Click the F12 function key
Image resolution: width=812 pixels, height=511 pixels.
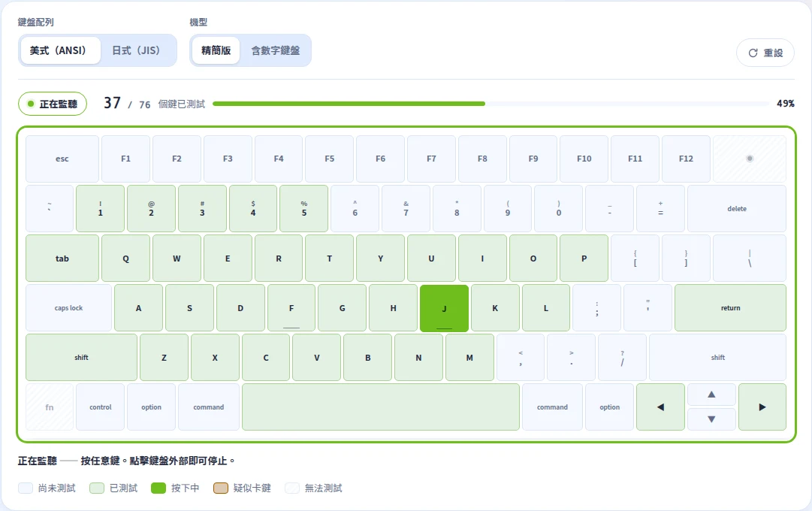point(686,159)
